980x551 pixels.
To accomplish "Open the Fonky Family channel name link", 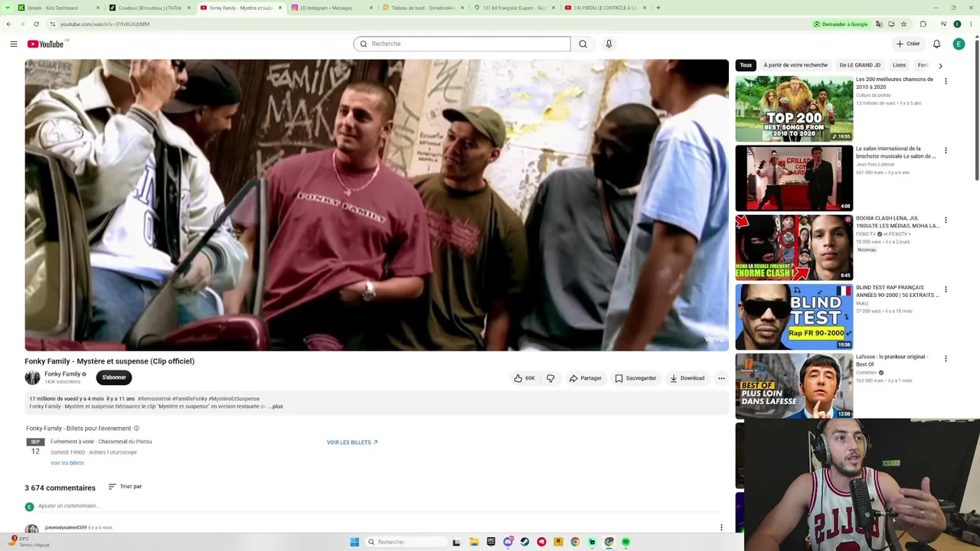I will pyautogui.click(x=62, y=374).
